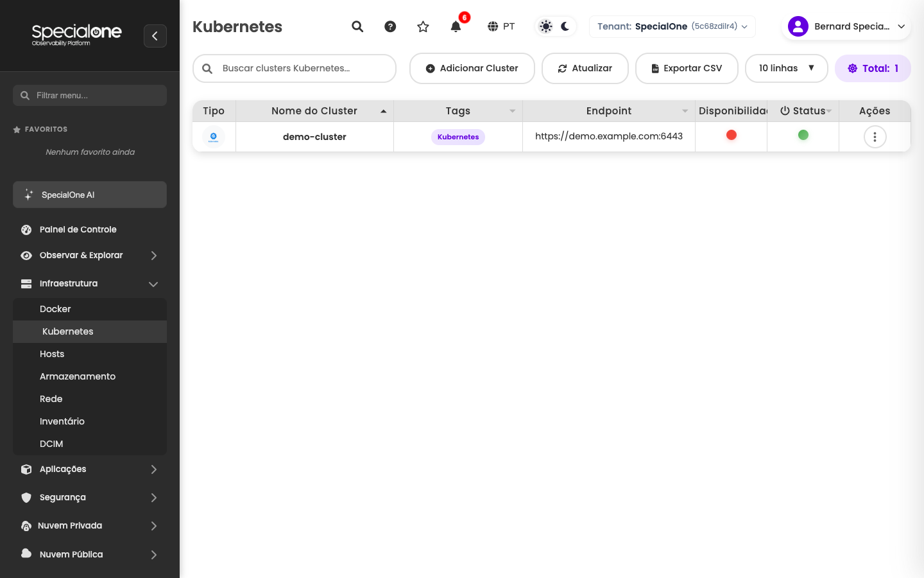
Task: Open Docker under Infraestrutura
Action: [90, 309]
